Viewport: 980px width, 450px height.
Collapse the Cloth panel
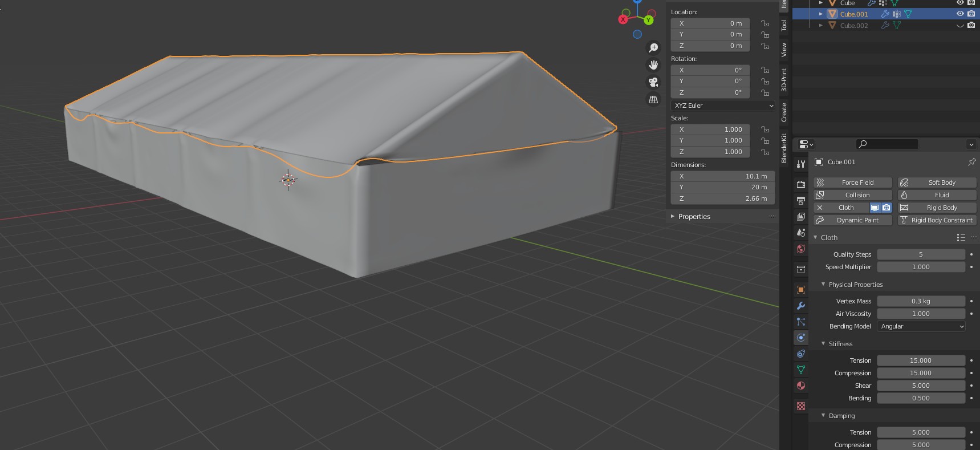click(815, 237)
